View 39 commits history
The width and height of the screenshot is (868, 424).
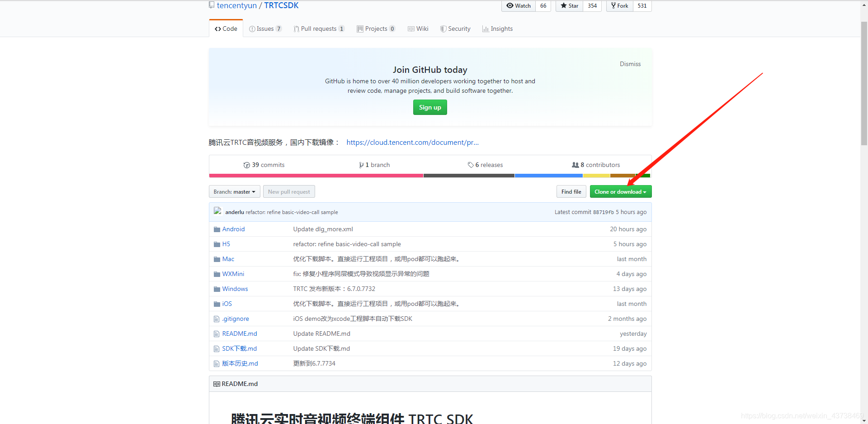pyautogui.click(x=264, y=165)
